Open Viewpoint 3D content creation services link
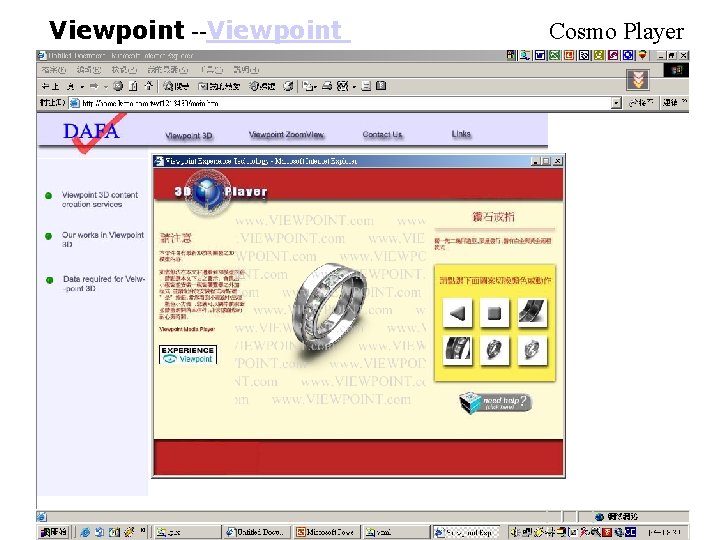The image size is (720, 540). tap(100, 199)
